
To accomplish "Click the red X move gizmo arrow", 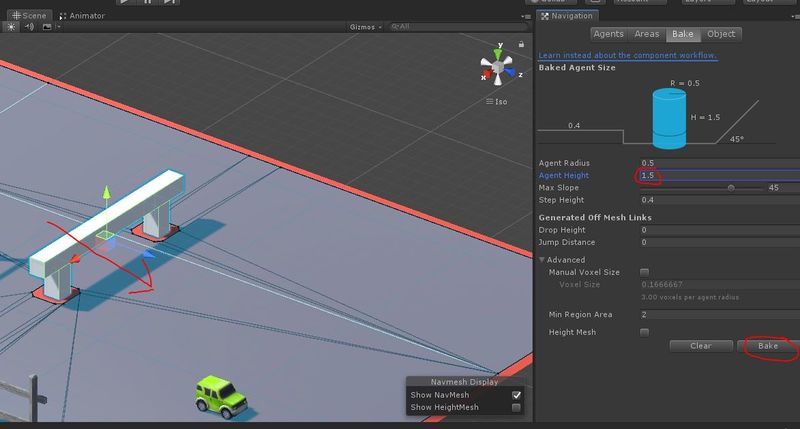I will click(75, 259).
